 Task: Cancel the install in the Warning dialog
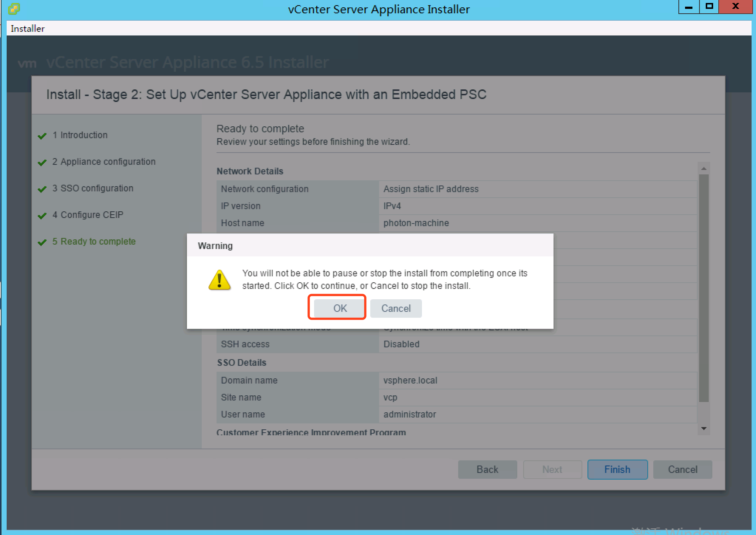[396, 308]
